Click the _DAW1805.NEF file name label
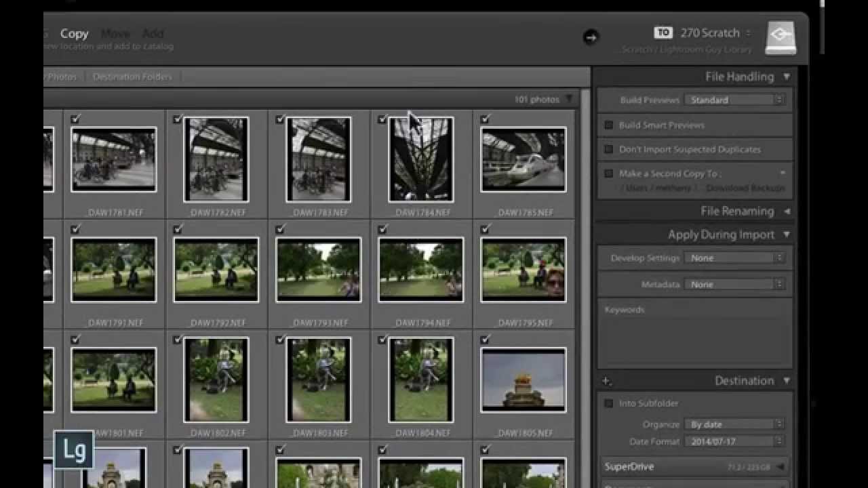868x488 pixels. click(x=524, y=433)
